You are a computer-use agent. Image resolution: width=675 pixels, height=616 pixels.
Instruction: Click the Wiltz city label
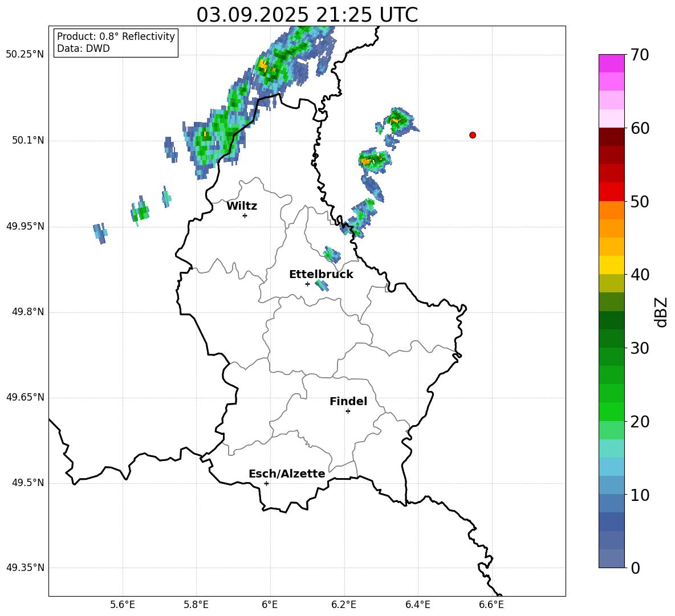point(242,206)
